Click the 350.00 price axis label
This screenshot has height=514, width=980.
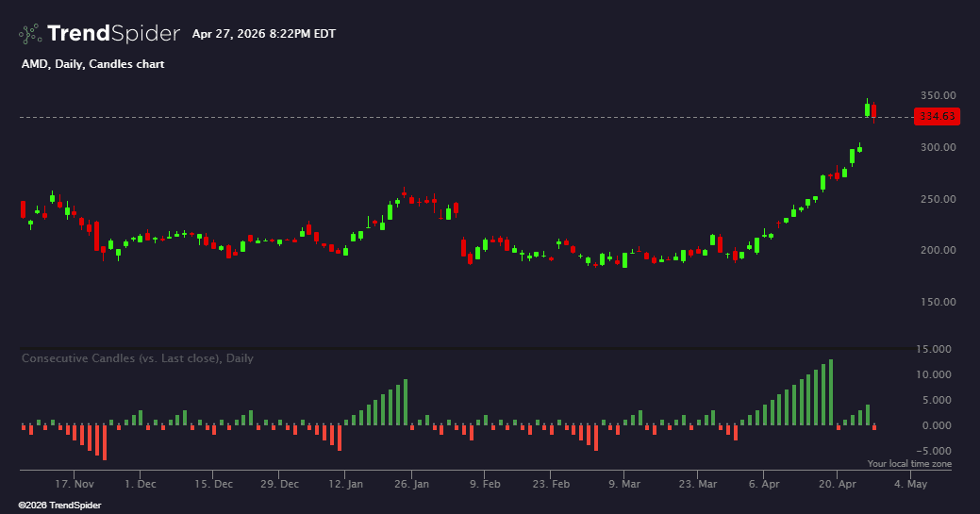[938, 95]
